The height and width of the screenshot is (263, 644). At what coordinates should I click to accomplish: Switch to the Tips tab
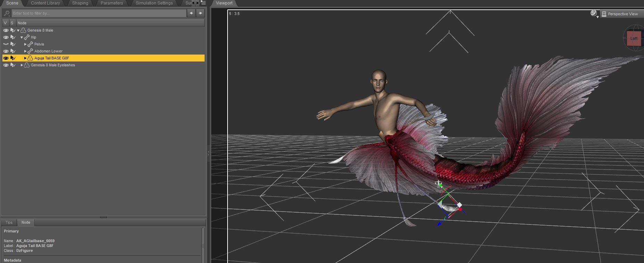[9, 222]
